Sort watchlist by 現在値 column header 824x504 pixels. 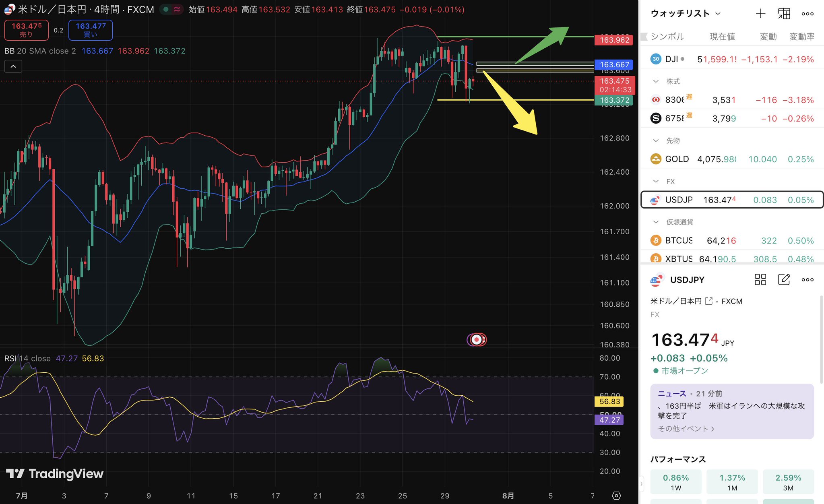pyautogui.click(x=722, y=37)
